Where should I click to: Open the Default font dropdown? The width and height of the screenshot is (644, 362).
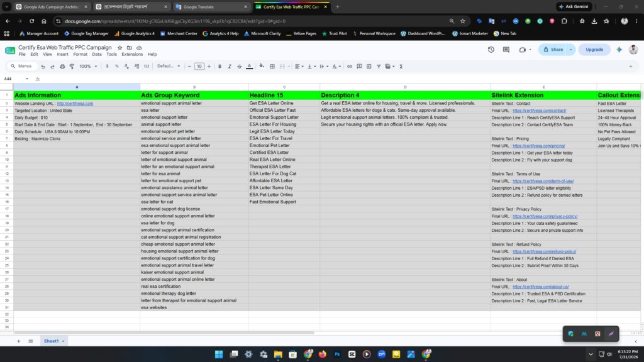(x=169, y=66)
